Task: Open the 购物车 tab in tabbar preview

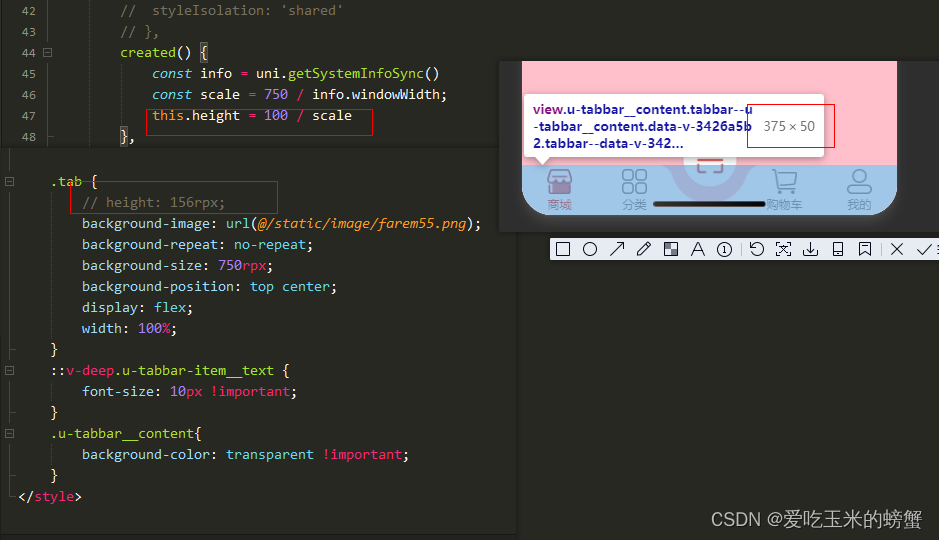Action: click(x=784, y=190)
